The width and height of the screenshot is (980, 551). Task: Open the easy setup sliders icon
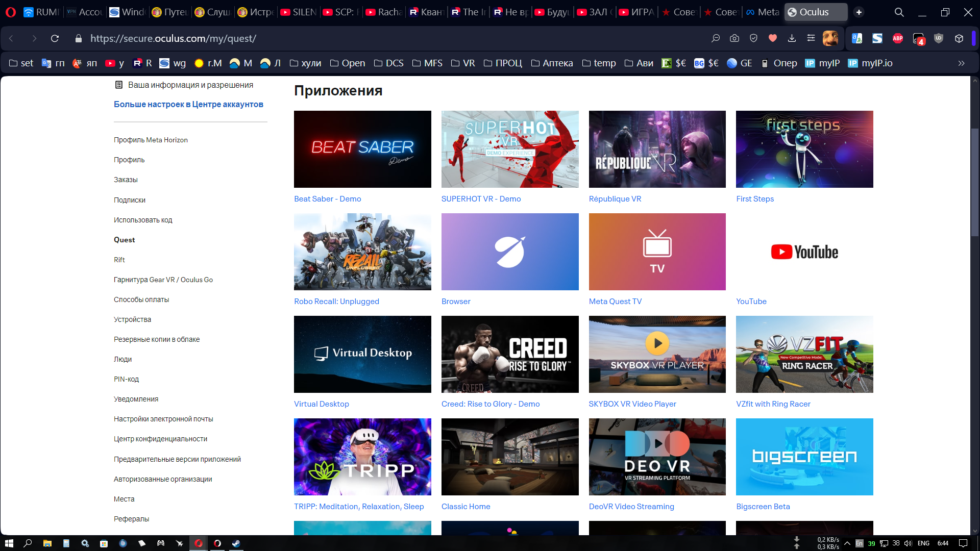pos(811,38)
